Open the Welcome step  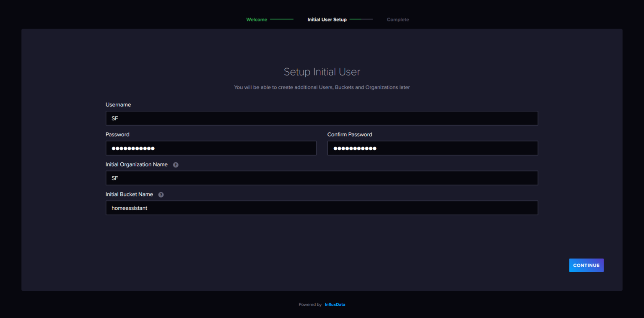(257, 19)
